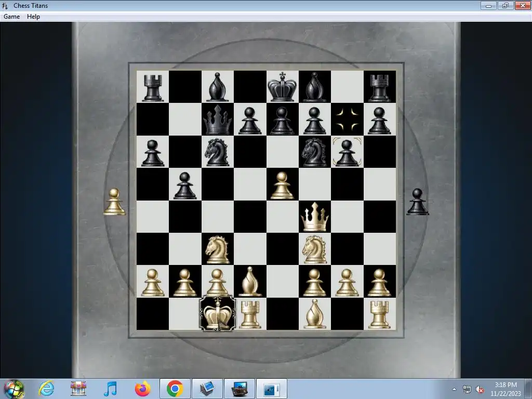532x399 pixels.
Task: Select the white pawn on g2
Action: point(347,282)
